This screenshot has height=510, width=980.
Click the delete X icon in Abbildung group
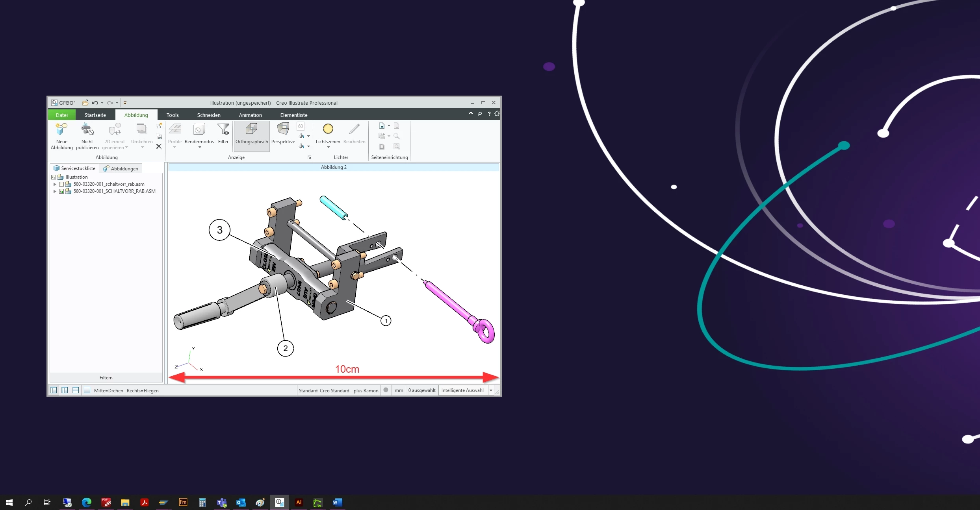tap(159, 146)
